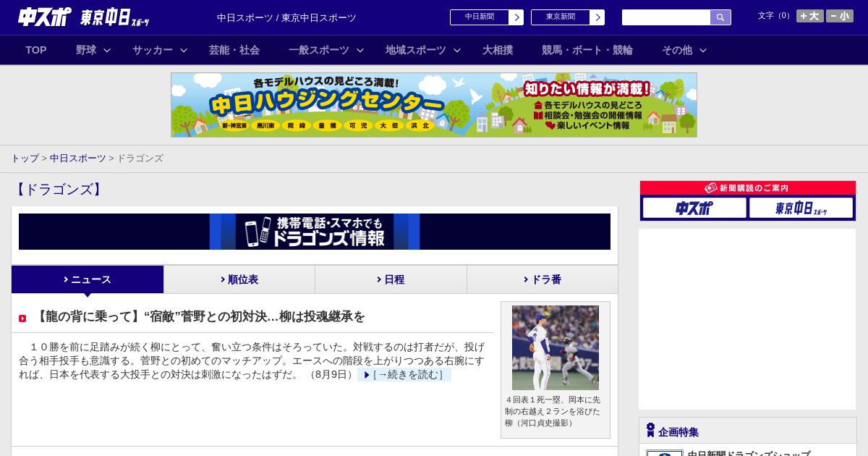
Task: Follow the トップ breadcrumb link
Action: [25, 159]
